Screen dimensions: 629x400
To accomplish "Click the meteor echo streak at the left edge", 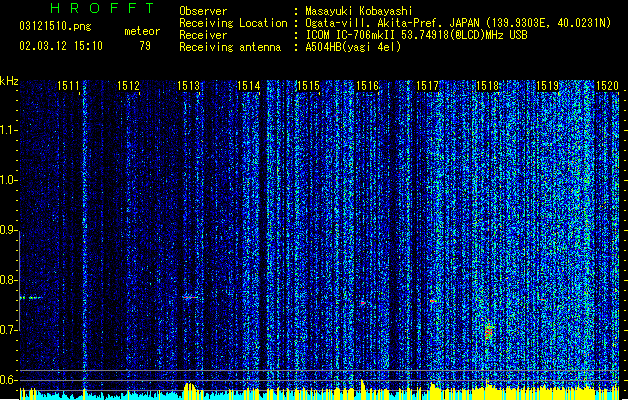I will pos(31,298).
